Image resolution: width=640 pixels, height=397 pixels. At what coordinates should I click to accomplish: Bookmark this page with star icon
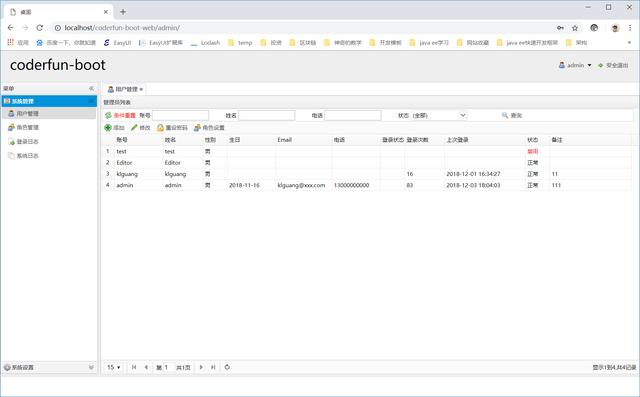tap(575, 28)
